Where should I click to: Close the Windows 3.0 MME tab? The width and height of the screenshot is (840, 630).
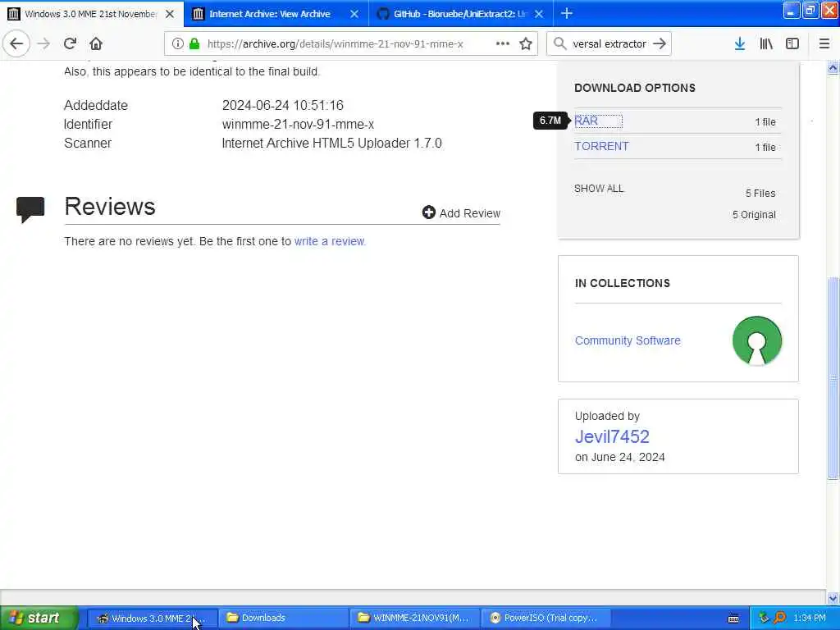[x=170, y=14]
